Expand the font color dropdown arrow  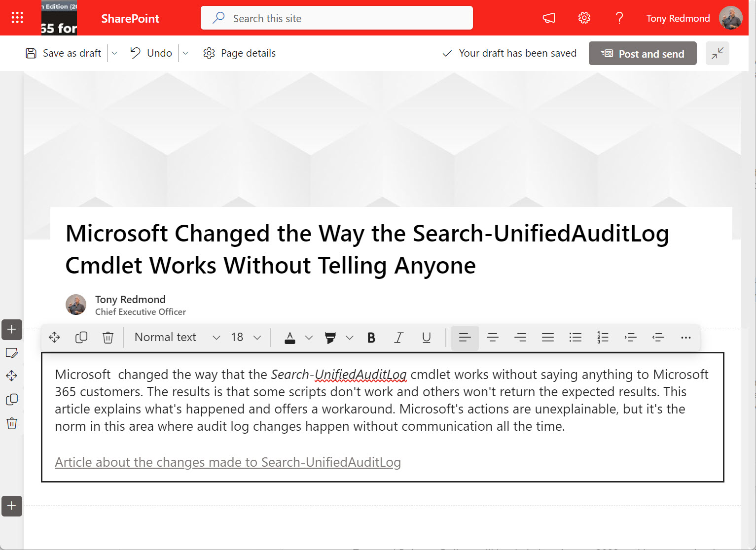point(309,338)
